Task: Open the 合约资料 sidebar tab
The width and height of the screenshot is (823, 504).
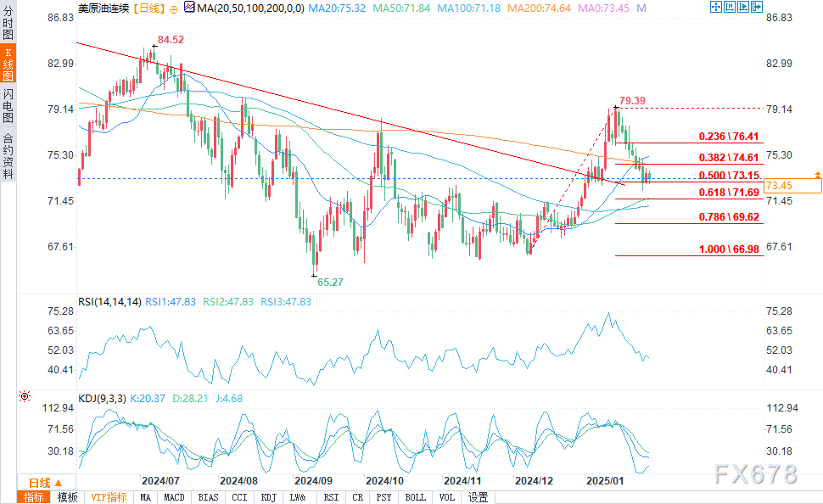Action: [8, 154]
